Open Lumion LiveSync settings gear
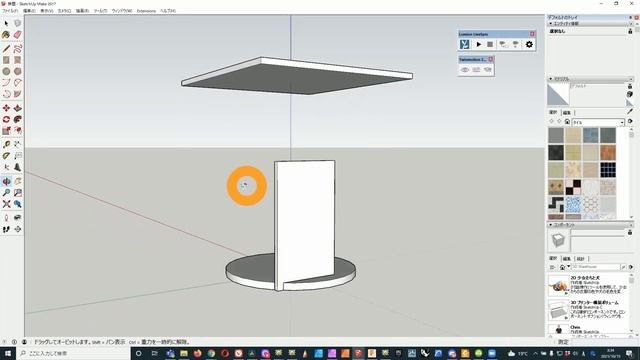 529,44
